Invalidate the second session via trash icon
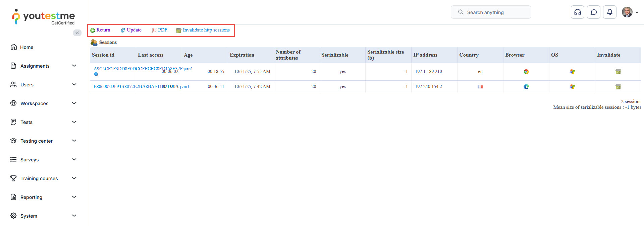The height and width of the screenshot is (226, 644). 618,87
